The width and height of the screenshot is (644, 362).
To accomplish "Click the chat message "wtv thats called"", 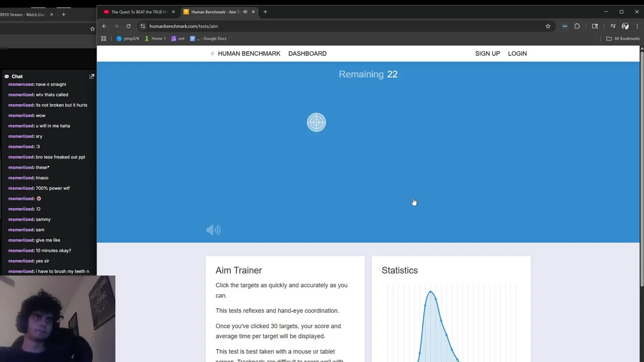I will coord(52,95).
